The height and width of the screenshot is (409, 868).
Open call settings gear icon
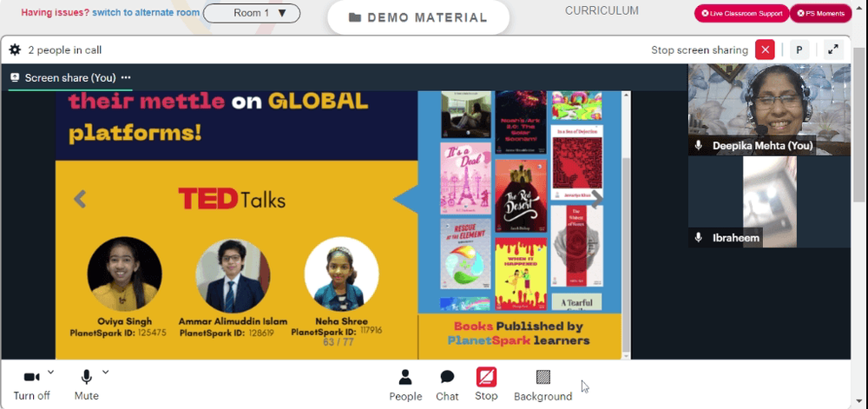coord(15,49)
